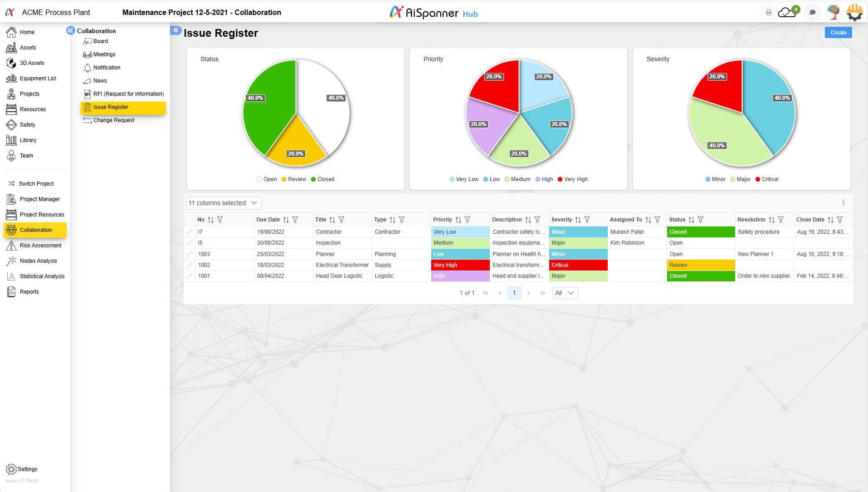Open the Assets section in sidebar
The width and height of the screenshot is (868, 492).
pos(29,47)
